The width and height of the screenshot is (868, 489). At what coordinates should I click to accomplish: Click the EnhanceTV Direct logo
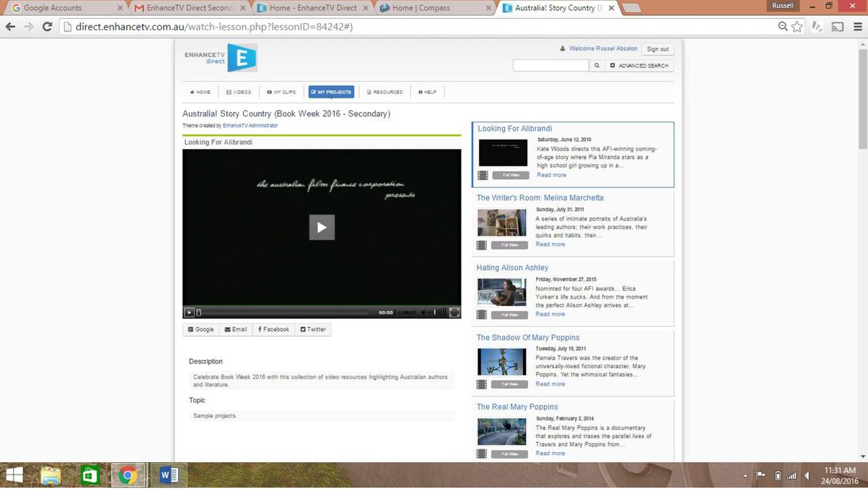[221, 59]
